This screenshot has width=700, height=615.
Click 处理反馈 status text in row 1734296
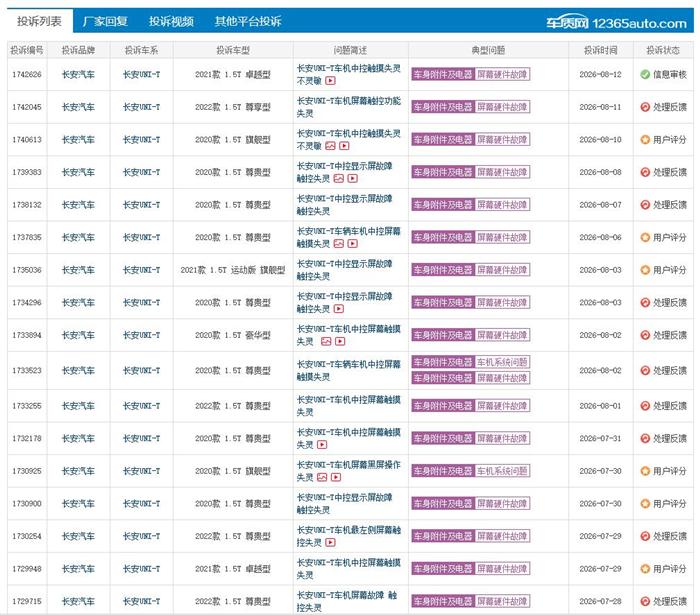(670, 303)
